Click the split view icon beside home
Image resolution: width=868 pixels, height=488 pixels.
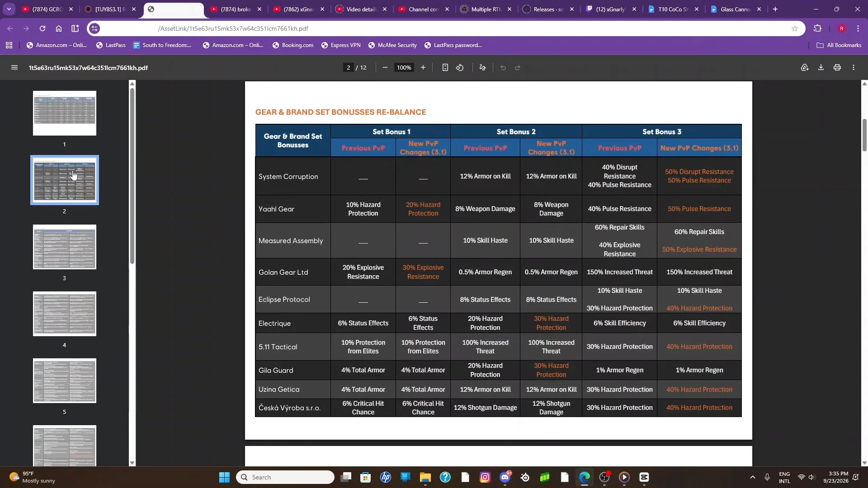coord(75,28)
